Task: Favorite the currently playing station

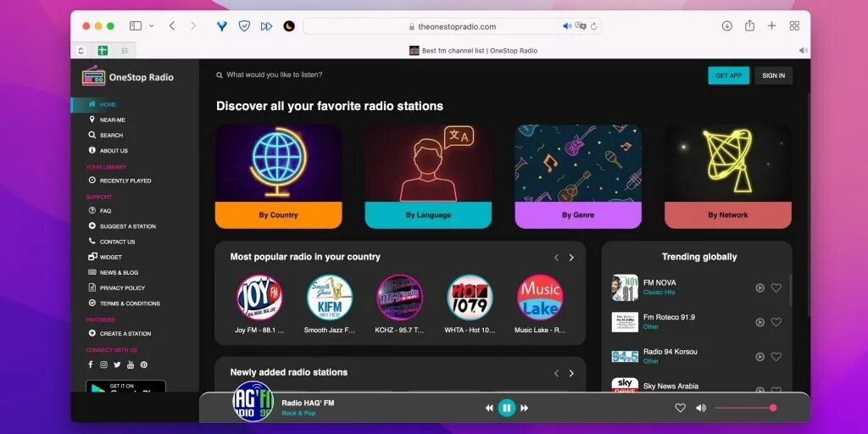Action: click(x=681, y=408)
